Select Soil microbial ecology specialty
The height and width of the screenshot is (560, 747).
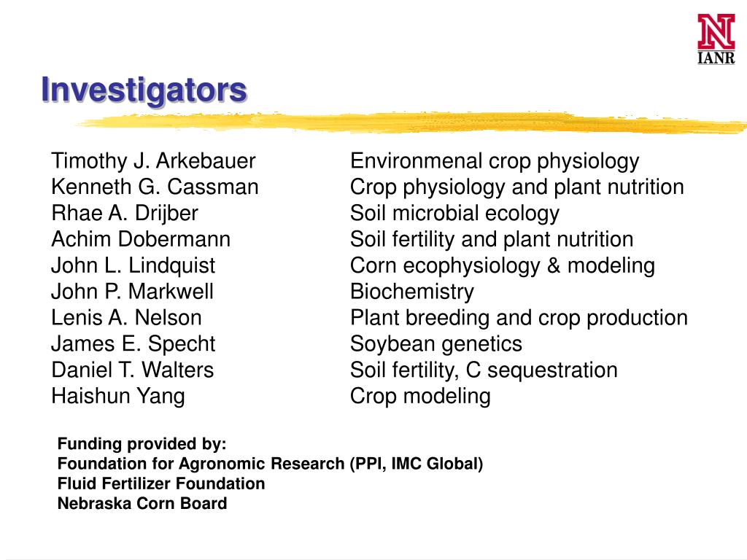coord(454,214)
